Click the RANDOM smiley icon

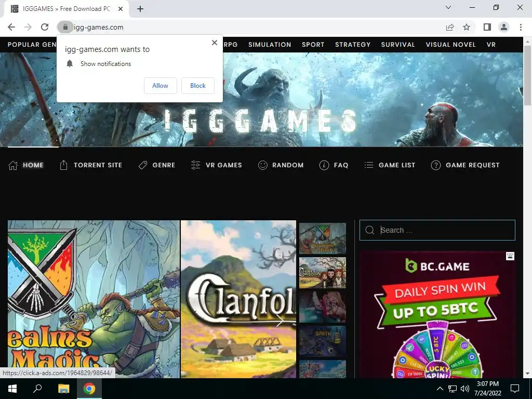click(262, 165)
